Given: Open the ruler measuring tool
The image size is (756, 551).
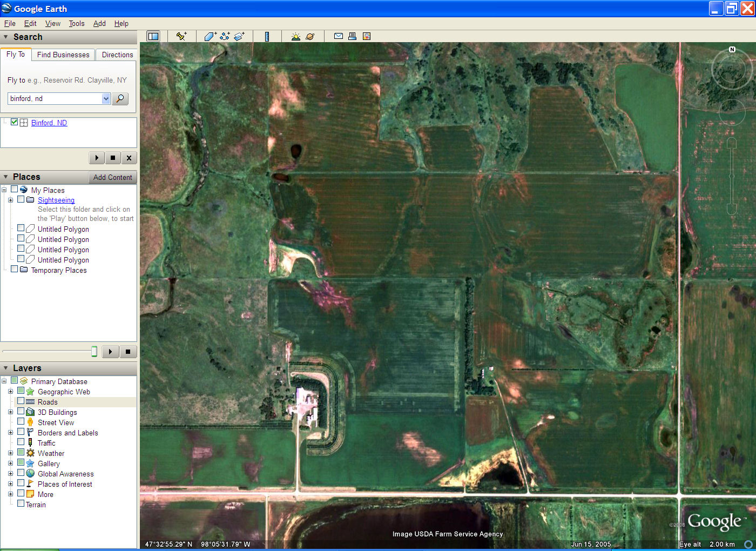Looking at the screenshot, I should tap(267, 36).
